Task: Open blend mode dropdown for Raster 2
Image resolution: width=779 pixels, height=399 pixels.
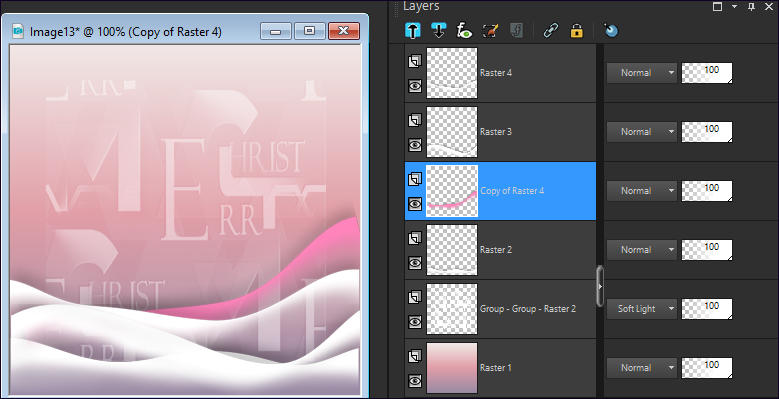Action: click(x=641, y=250)
